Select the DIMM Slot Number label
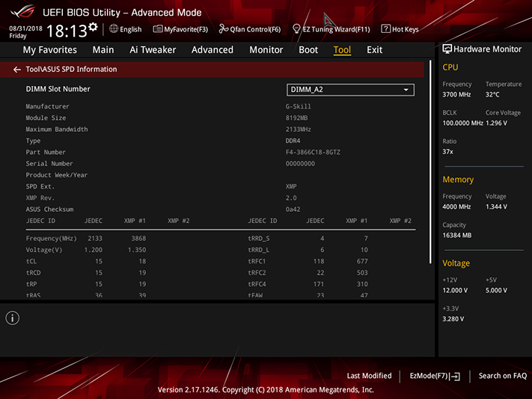532x399 pixels. pyautogui.click(x=58, y=89)
